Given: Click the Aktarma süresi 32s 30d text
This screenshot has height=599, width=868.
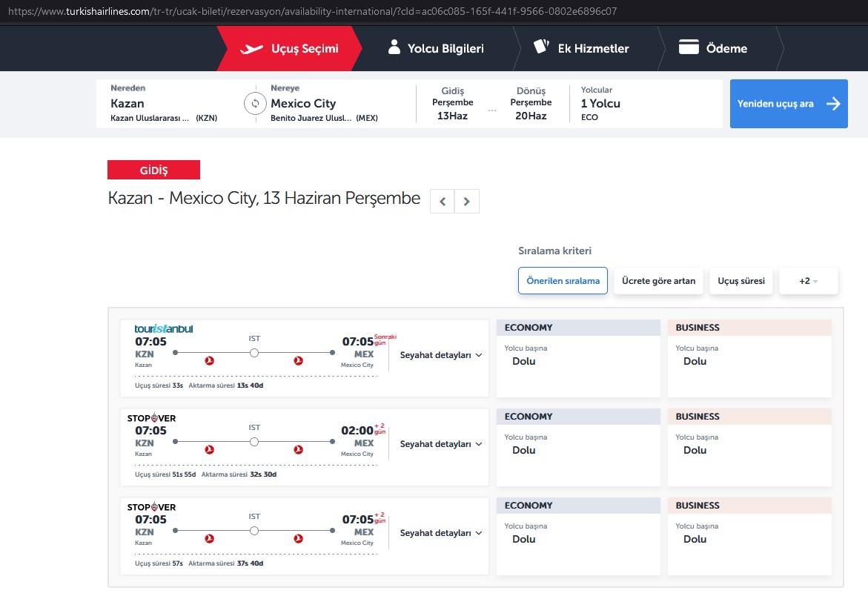Looking at the screenshot, I should click(x=239, y=474).
